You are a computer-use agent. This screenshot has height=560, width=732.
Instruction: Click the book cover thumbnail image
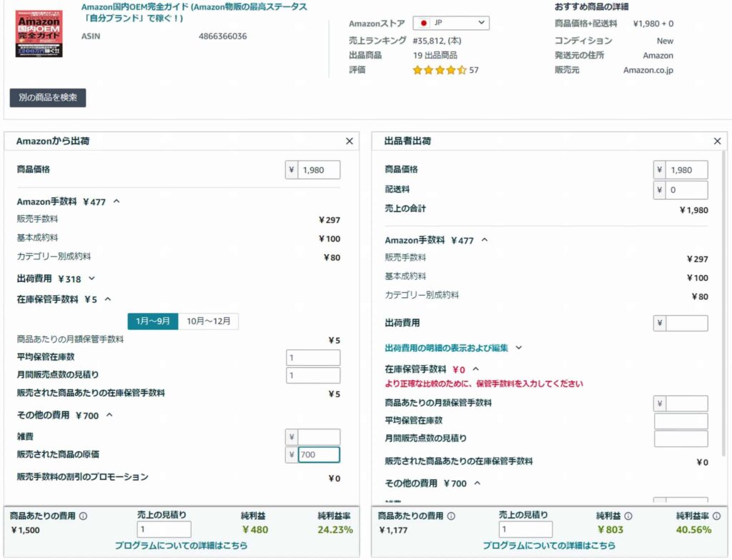pos(39,34)
